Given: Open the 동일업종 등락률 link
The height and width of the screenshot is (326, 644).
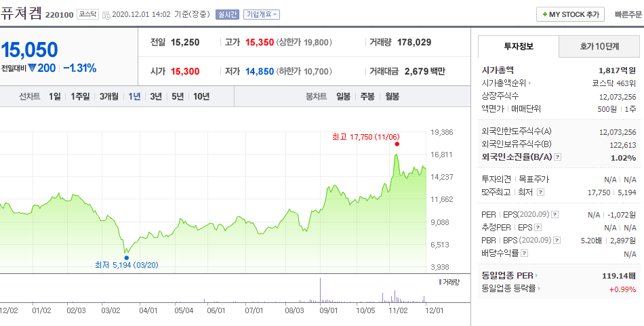Looking at the screenshot, I should click(x=508, y=289).
